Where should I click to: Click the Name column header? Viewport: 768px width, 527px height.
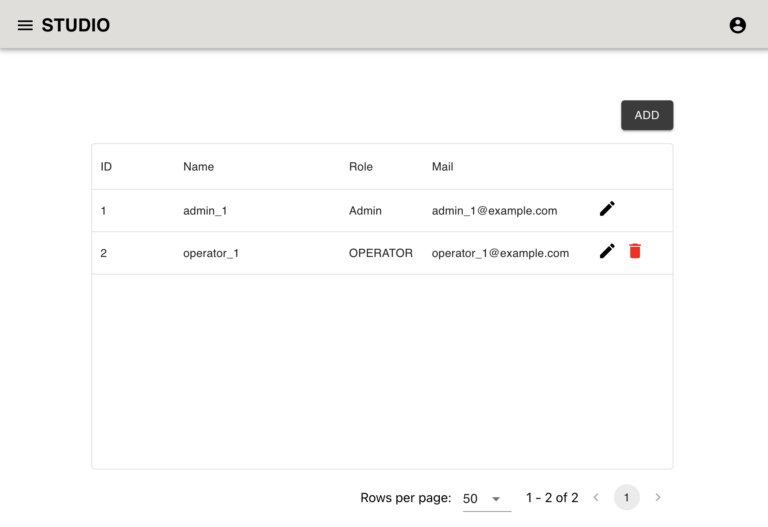click(x=198, y=167)
